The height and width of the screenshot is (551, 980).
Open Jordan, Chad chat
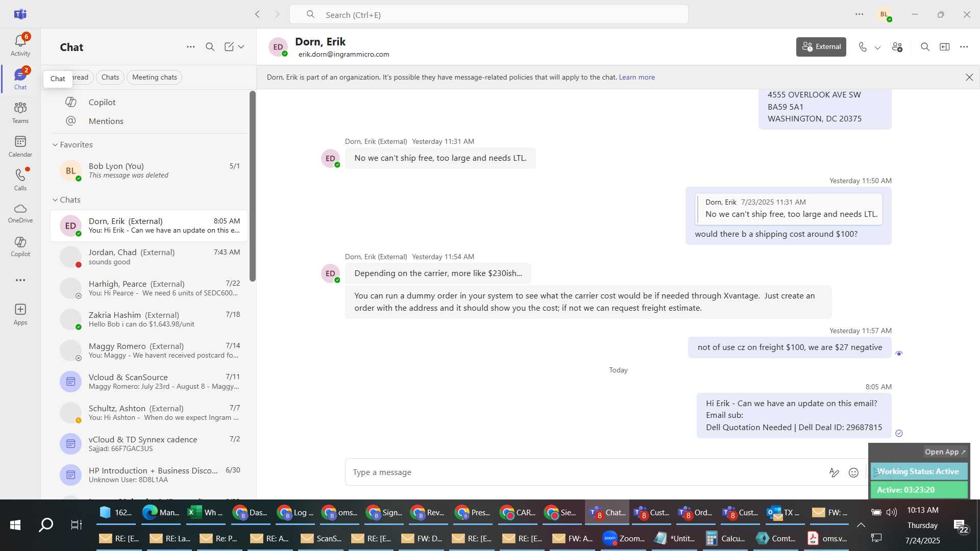point(149,257)
